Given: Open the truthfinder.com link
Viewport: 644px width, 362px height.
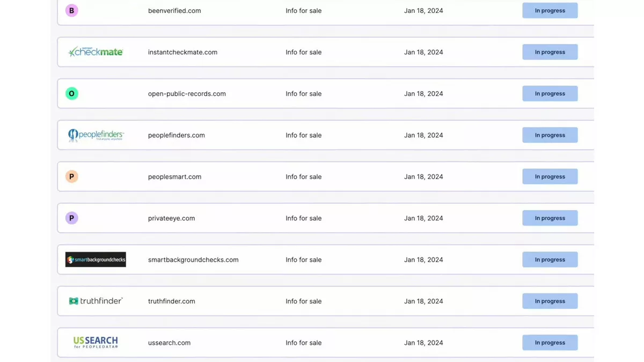Looking at the screenshot, I should [171, 301].
